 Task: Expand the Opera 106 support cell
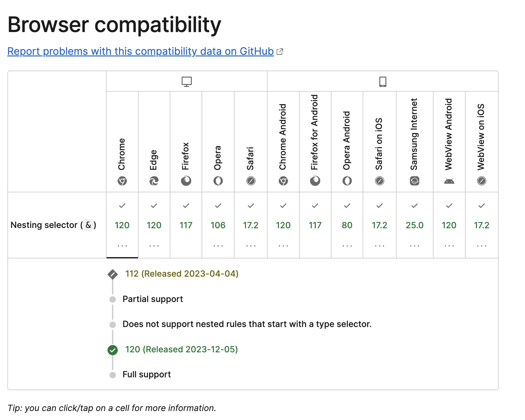coord(218,225)
